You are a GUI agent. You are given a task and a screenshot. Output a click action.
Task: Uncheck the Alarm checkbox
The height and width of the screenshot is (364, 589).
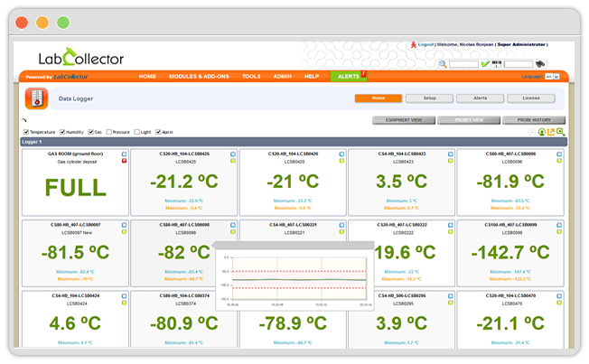(x=158, y=132)
